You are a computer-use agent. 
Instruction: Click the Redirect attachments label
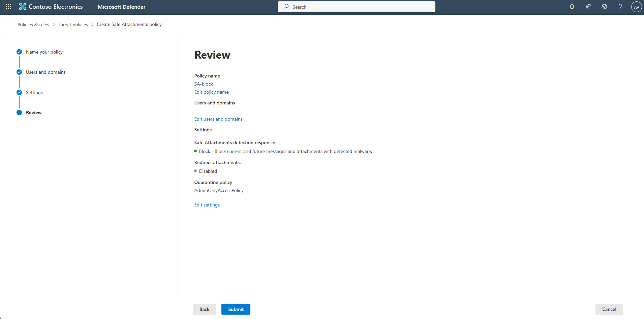(217, 162)
